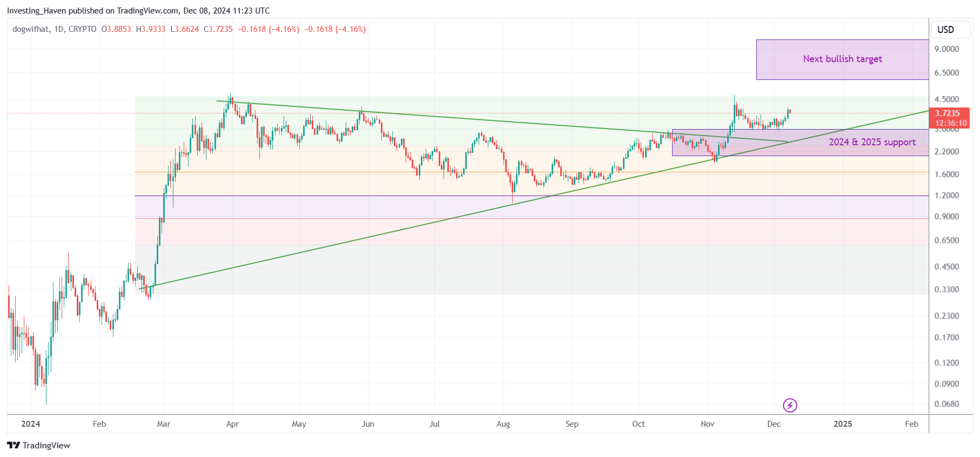Click the Sep time axis label

[572, 424]
